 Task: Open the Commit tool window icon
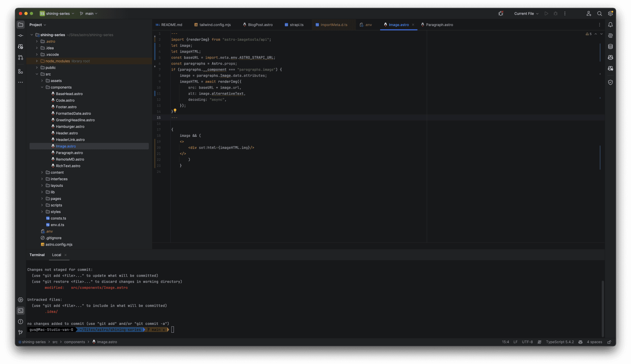(21, 35)
